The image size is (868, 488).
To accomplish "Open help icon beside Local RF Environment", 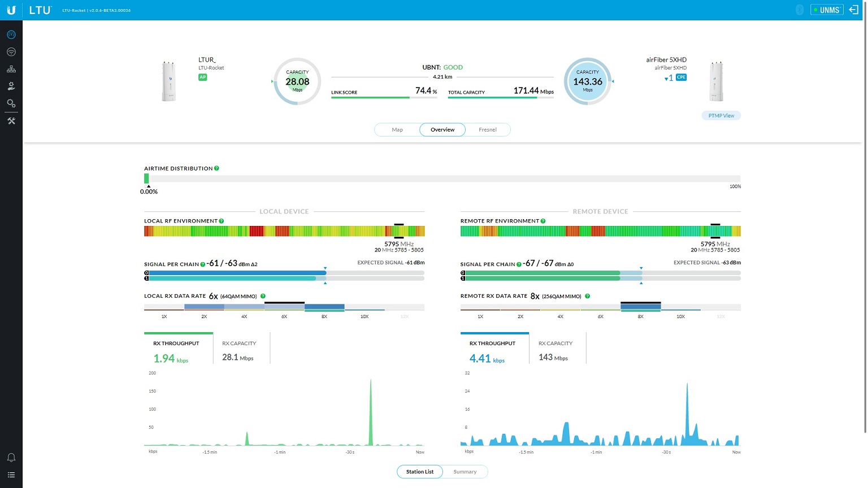I will (x=222, y=221).
